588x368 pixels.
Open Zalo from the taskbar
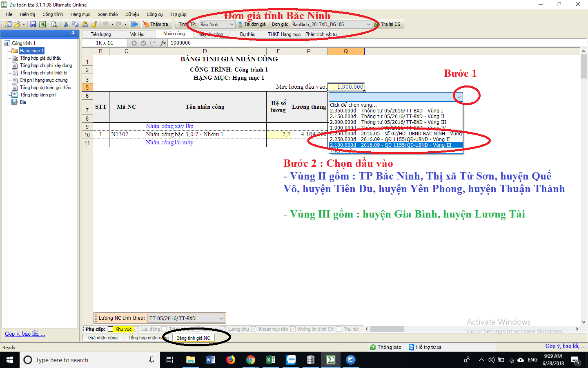[291, 360]
